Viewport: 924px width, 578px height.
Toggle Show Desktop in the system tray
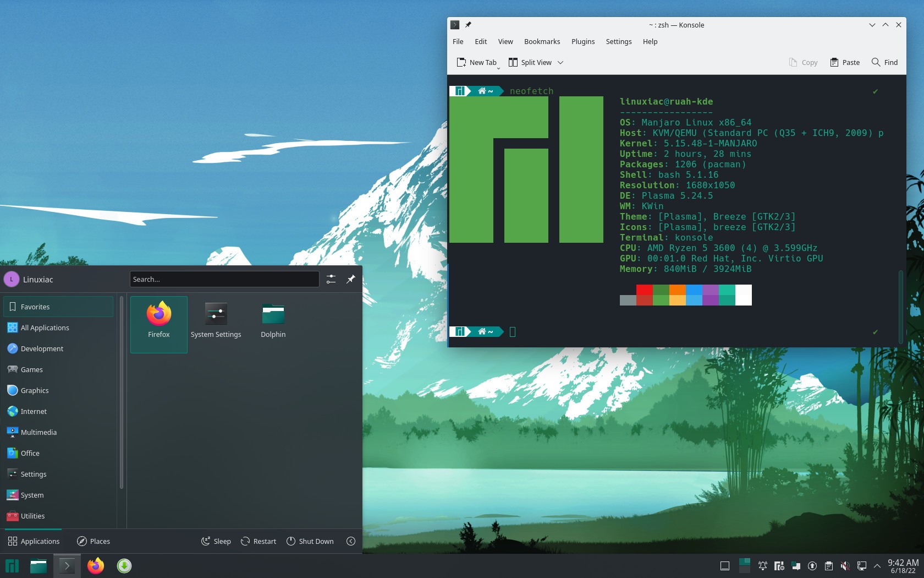point(724,566)
